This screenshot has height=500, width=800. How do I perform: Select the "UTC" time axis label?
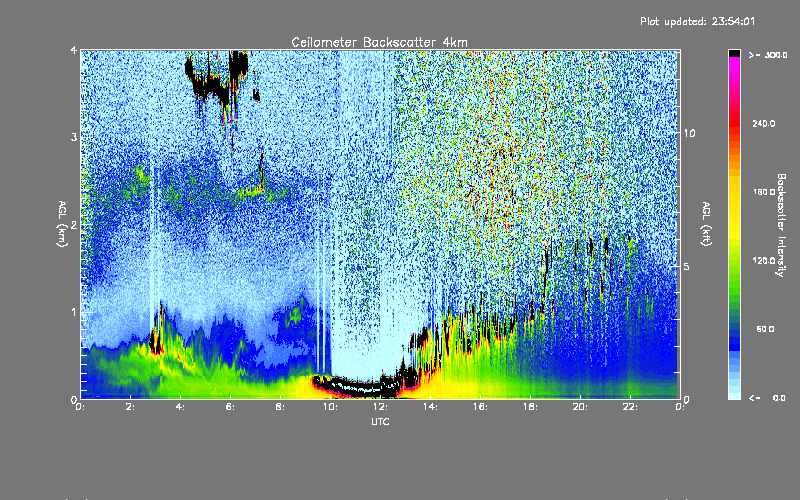[x=380, y=421]
